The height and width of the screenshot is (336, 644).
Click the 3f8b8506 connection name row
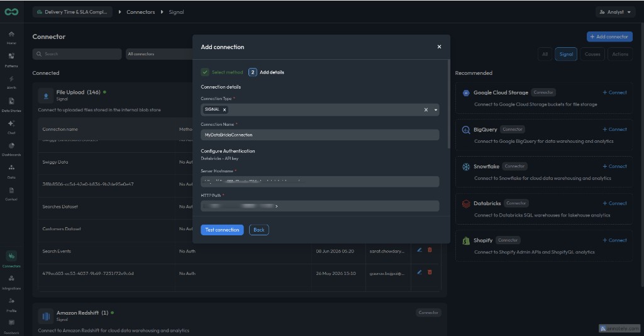88,184
